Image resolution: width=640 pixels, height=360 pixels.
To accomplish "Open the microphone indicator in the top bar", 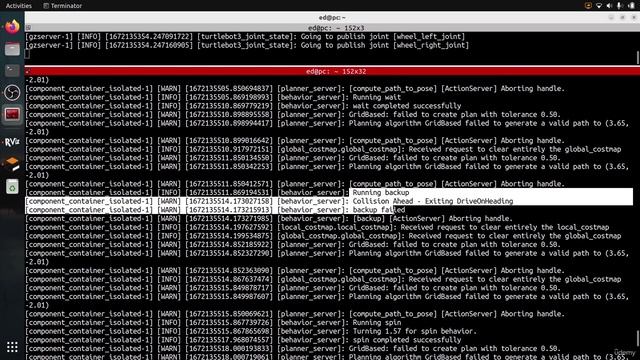I will pyautogui.click(x=620, y=5).
